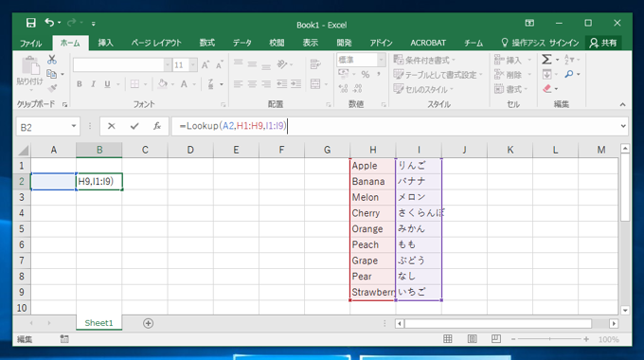644x360 pixels.
Task: Click the Format Painter brush icon
Action: tap(52, 88)
